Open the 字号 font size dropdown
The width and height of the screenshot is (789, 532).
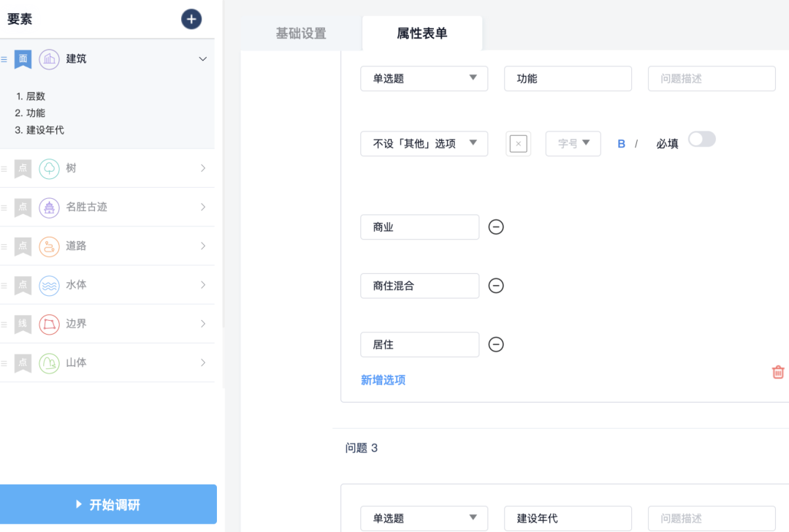[x=573, y=143]
